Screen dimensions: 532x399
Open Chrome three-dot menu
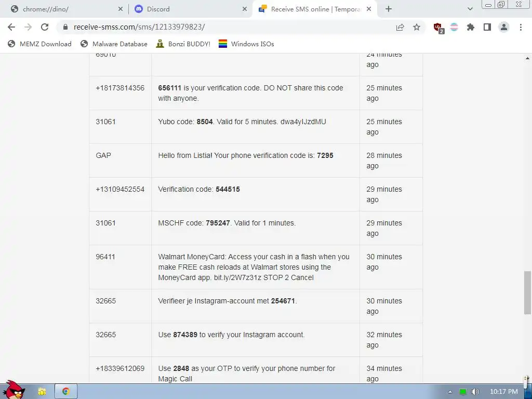[x=521, y=27]
